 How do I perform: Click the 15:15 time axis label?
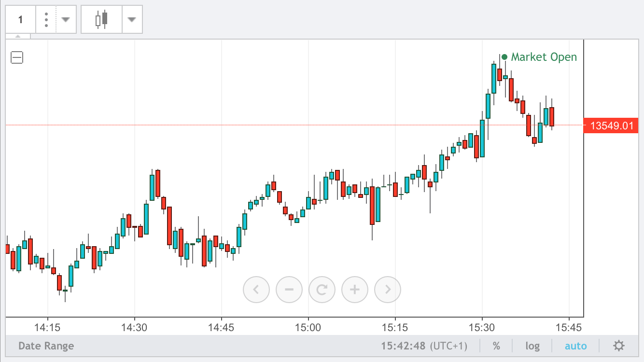(x=395, y=327)
